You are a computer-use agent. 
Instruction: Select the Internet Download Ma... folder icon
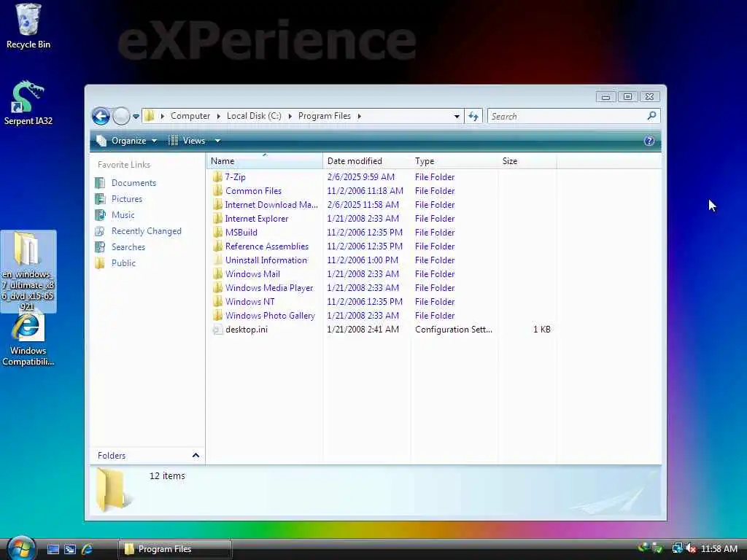coord(217,205)
